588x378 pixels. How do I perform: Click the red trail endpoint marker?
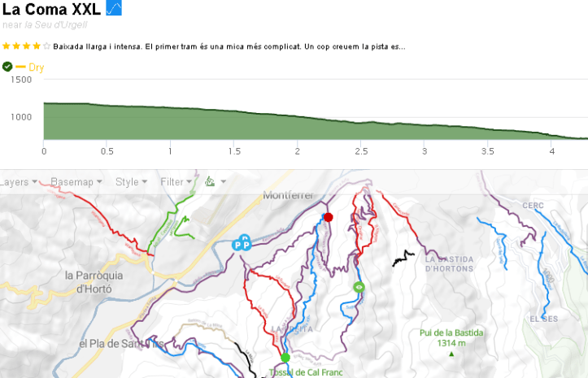(329, 217)
